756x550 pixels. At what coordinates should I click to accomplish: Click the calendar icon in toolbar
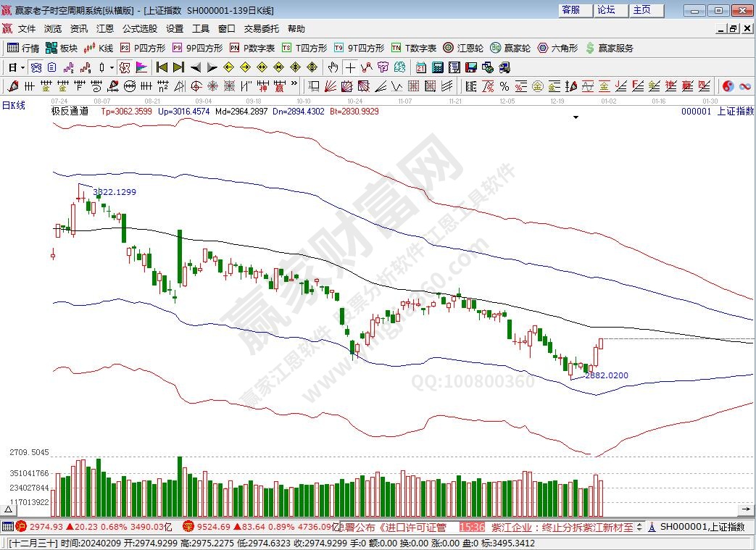[x=420, y=67]
